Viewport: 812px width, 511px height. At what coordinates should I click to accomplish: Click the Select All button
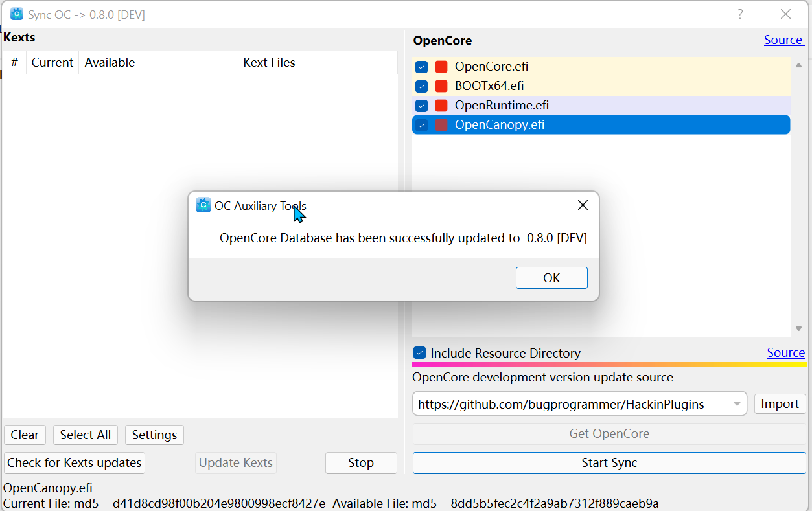point(86,435)
